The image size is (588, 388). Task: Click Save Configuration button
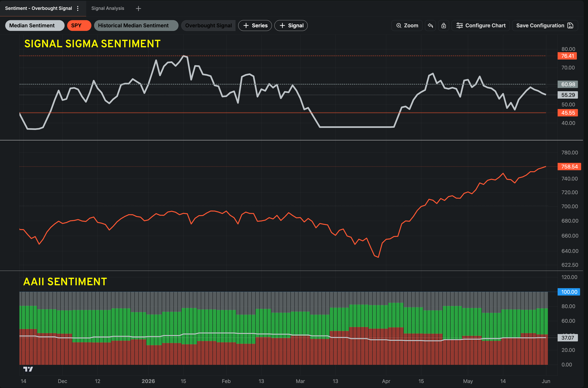tap(545, 25)
